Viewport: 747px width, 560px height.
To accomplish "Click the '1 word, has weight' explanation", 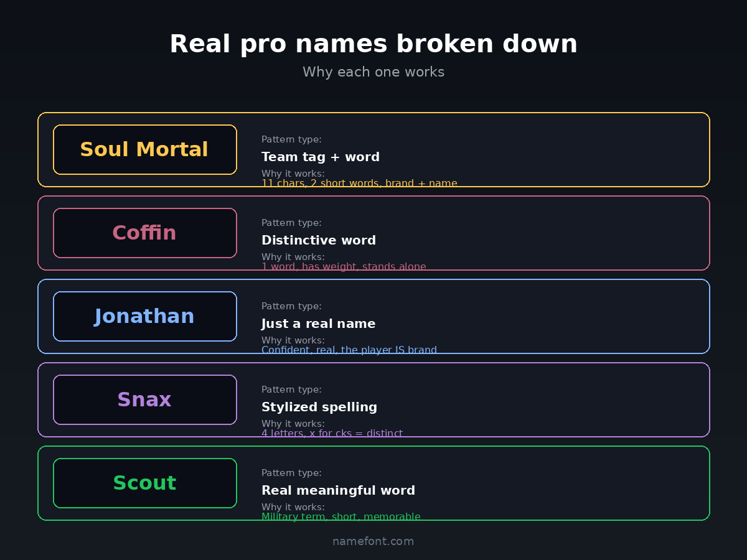I will pyautogui.click(x=344, y=266).
